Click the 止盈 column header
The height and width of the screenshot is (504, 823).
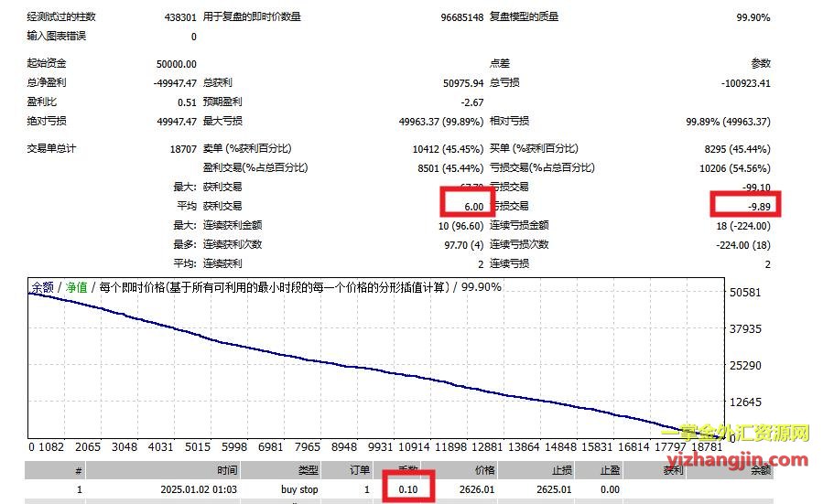610,470
